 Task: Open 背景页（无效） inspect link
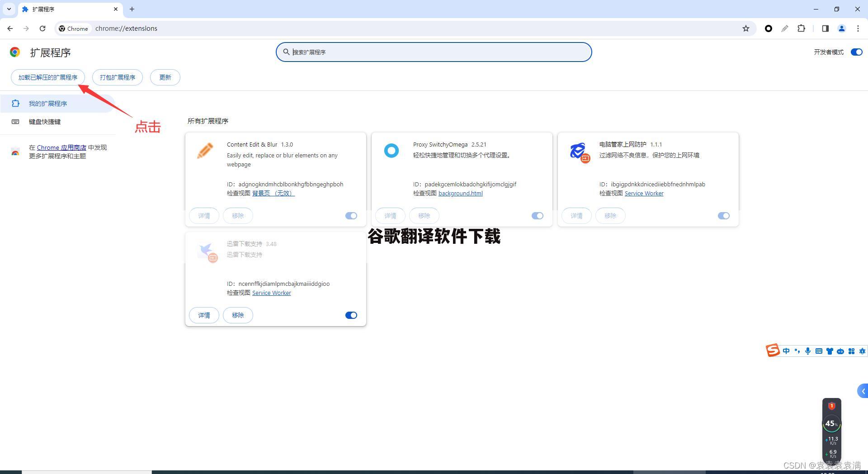[274, 193]
